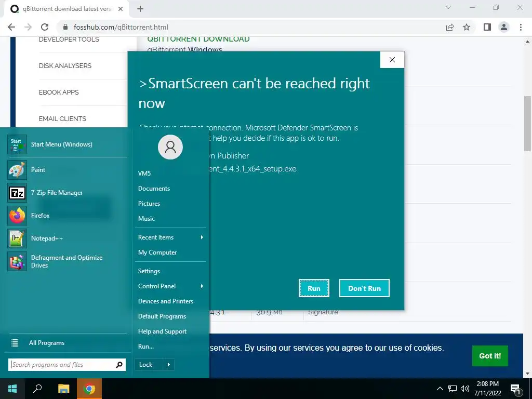This screenshot has width=532, height=399.
Task: Click the volume speaker tray icon
Action: [465, 389]
